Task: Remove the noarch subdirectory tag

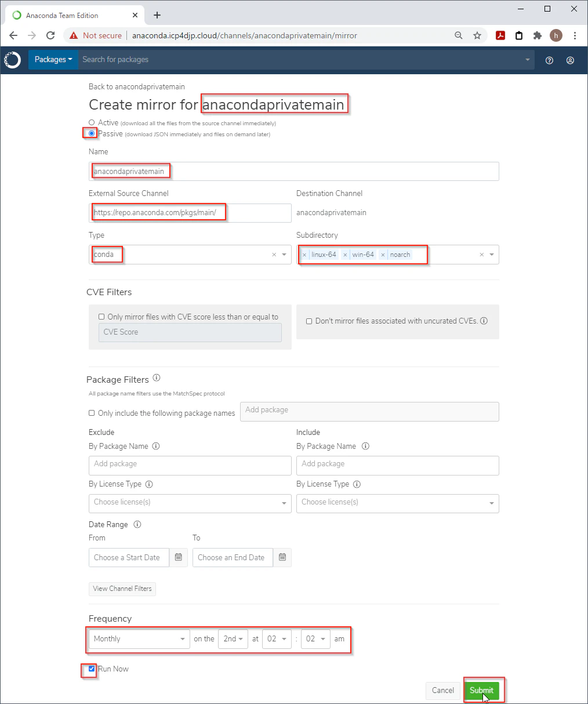Action: pyautogui.click(x=383, y=255)
